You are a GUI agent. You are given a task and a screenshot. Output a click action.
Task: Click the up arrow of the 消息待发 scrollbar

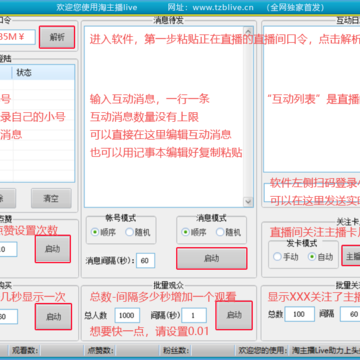(x=248, y=32)
